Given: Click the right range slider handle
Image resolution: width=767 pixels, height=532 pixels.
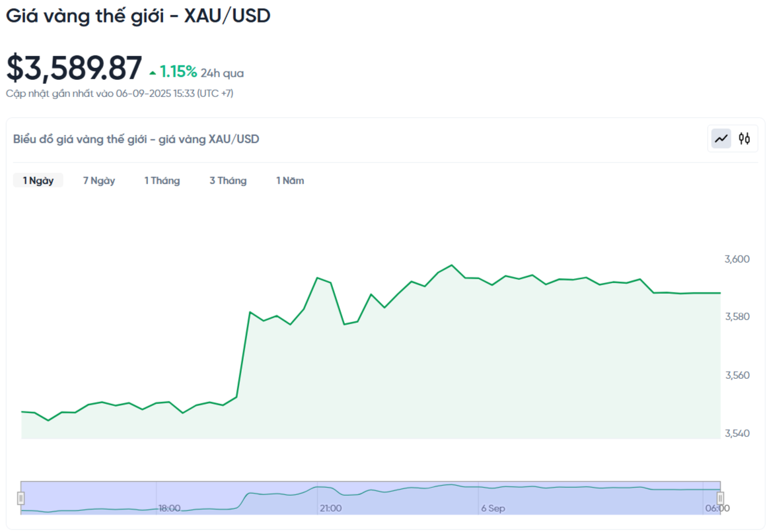Looking at the screenshot, I should coord(720,498).
